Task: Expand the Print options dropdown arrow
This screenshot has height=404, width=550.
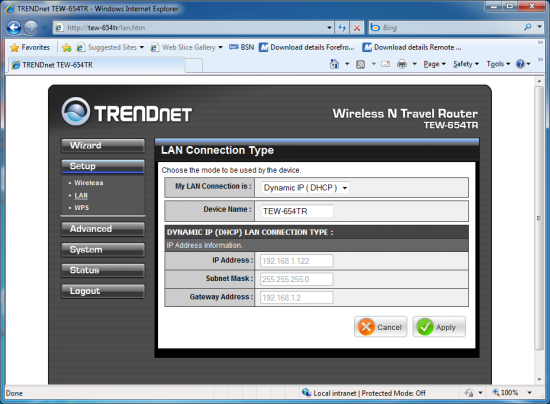Action: [414, 64]
